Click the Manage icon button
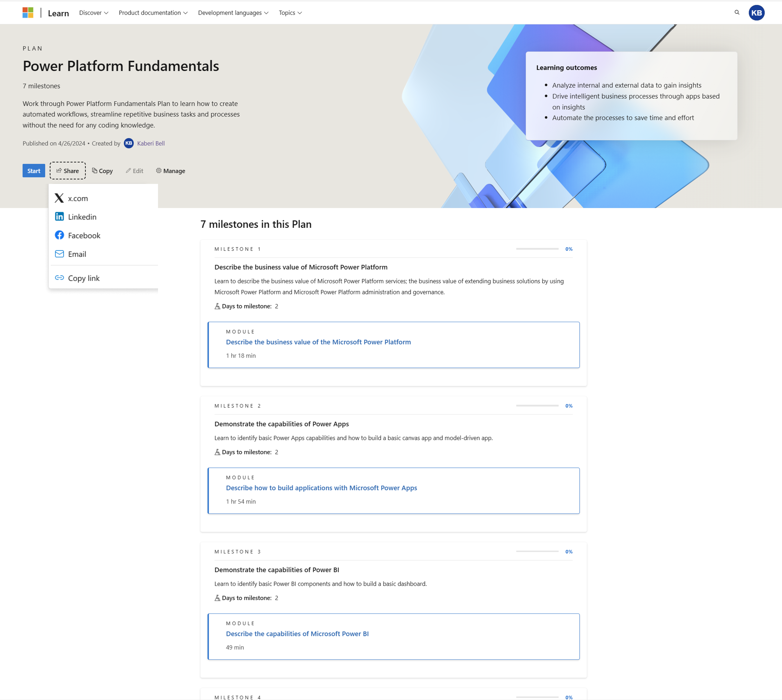 [x=158, y=171]
